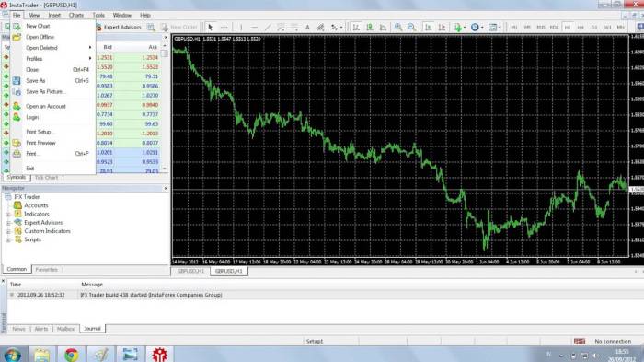Open the News terminal tab
Image resolution: width=644 pixels, height=362 pixels.
tap(19, 329)
